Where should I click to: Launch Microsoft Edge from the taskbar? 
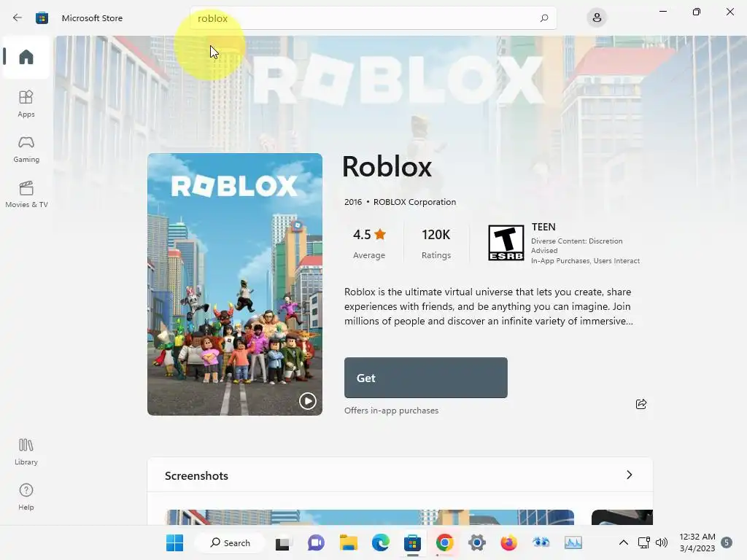pos(380,542)
